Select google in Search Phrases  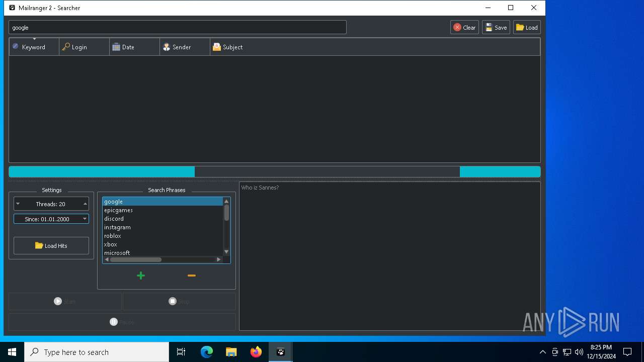[163, 202]
